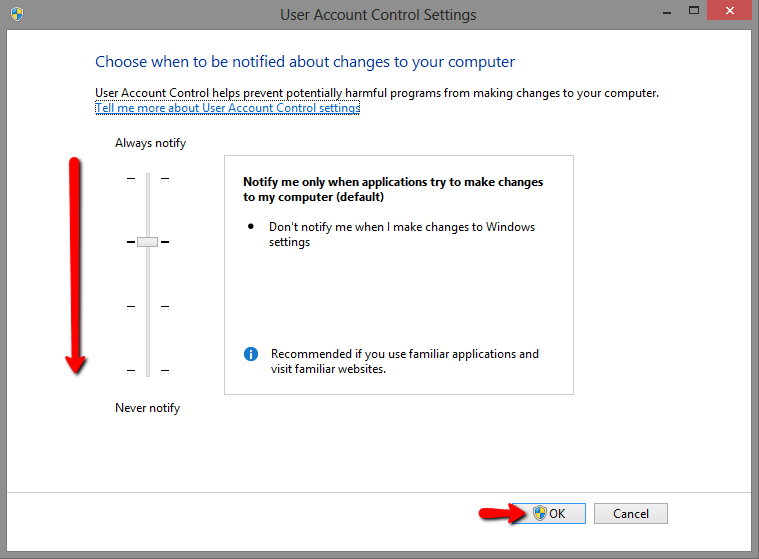The width and height of the screenshot is (759, 559).
Task: Click the UAC shield icon in title bar
Action: [17, 14]
